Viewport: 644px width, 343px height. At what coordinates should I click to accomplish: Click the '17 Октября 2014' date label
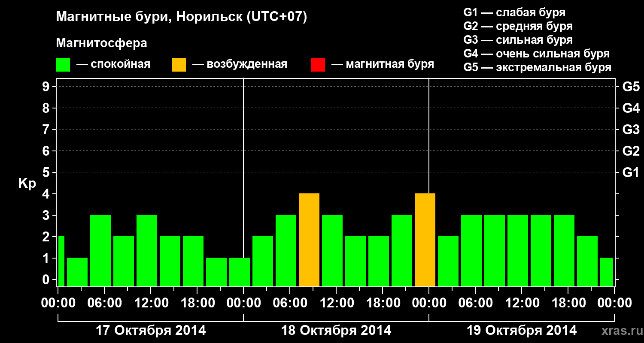point(150,331)
